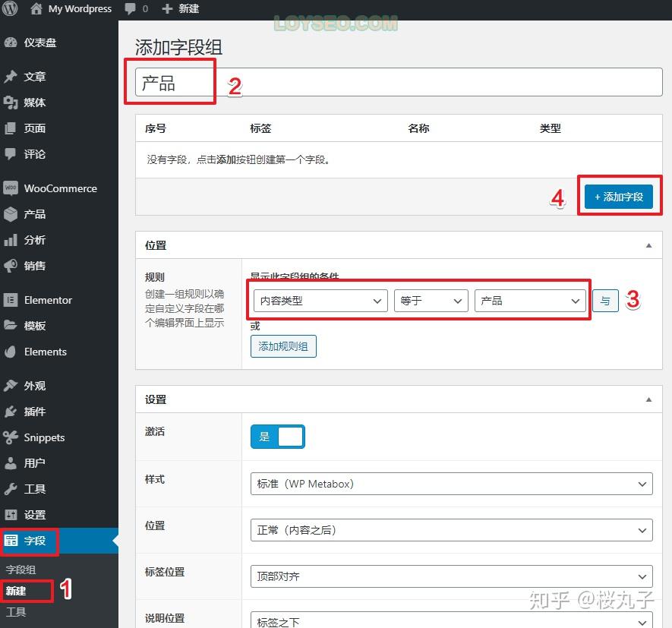Open the 插件 menu label
Image resolution: width=672 pixels, height=628 pixels.
click(35, 412)
